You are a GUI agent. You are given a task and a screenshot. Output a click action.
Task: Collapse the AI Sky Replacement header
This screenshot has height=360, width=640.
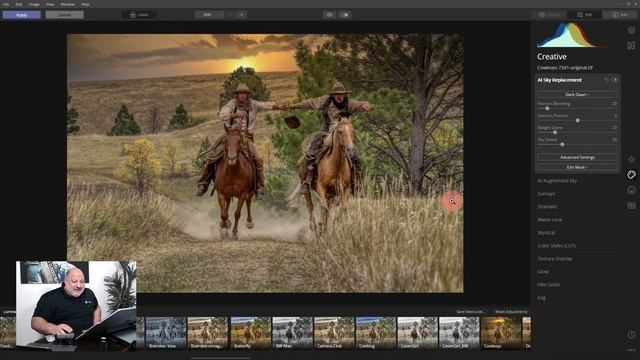tap(559, 80)
